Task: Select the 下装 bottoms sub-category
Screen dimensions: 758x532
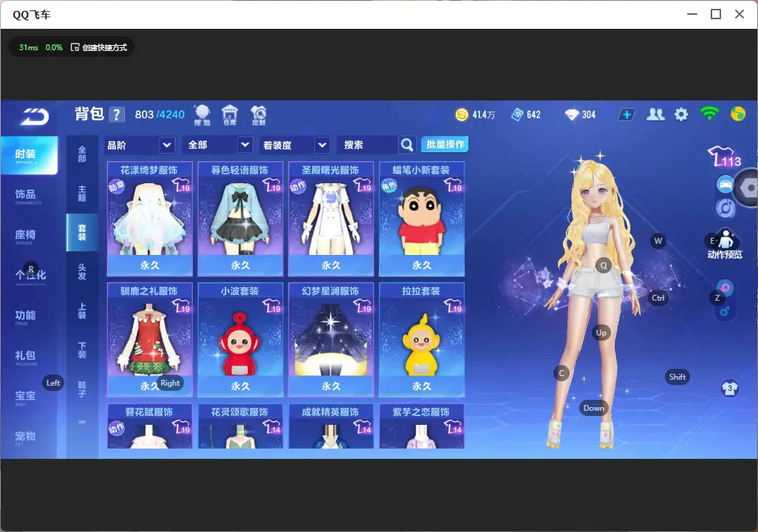Action: [x=82, y=350]
